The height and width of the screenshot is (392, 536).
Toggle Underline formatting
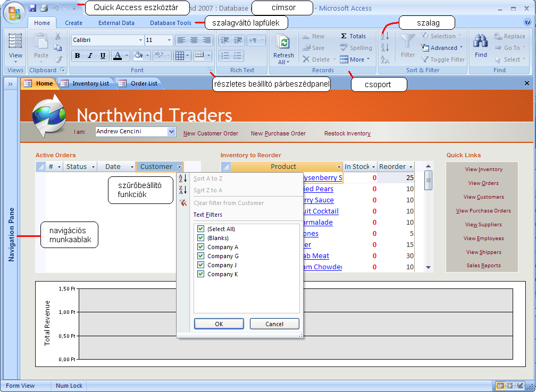coord(103,56)
